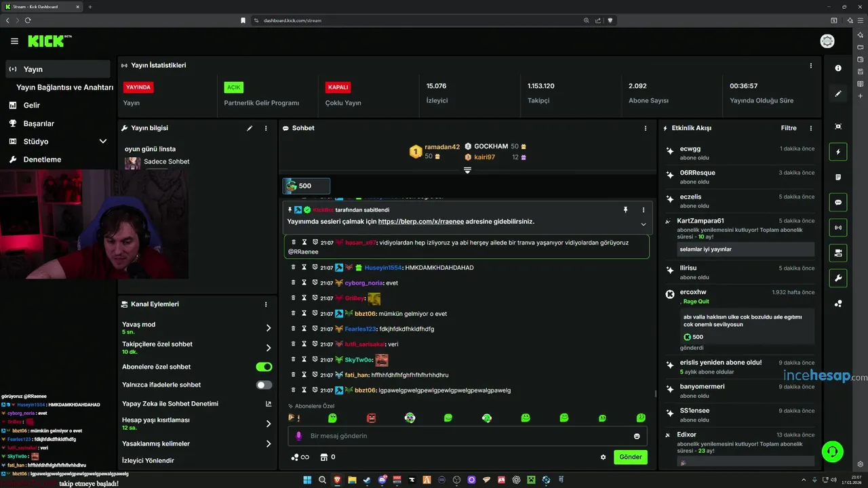Screen dimensions: 868x488
Task: Click the document note icon in right sidebar
Action: (838, 177)
